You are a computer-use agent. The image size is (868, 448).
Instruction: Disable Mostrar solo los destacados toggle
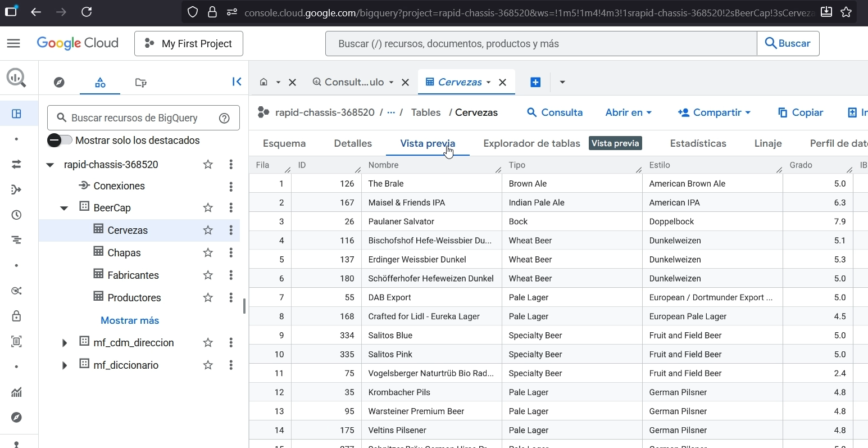point(59,141)
